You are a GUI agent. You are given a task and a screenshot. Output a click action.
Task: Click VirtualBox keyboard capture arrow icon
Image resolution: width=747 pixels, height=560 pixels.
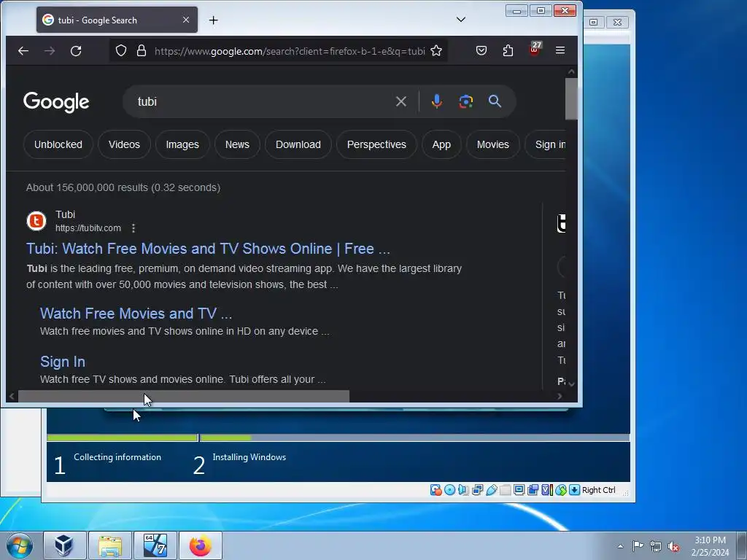click(x=575, y=490)
